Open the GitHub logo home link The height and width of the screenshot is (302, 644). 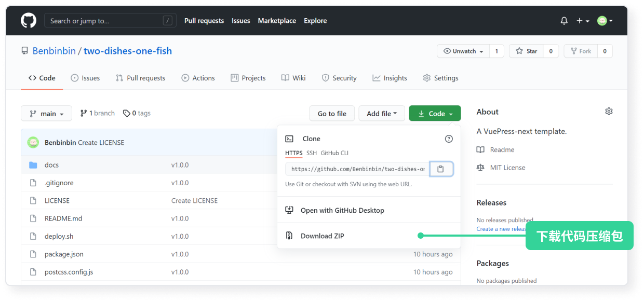(29, 21)
